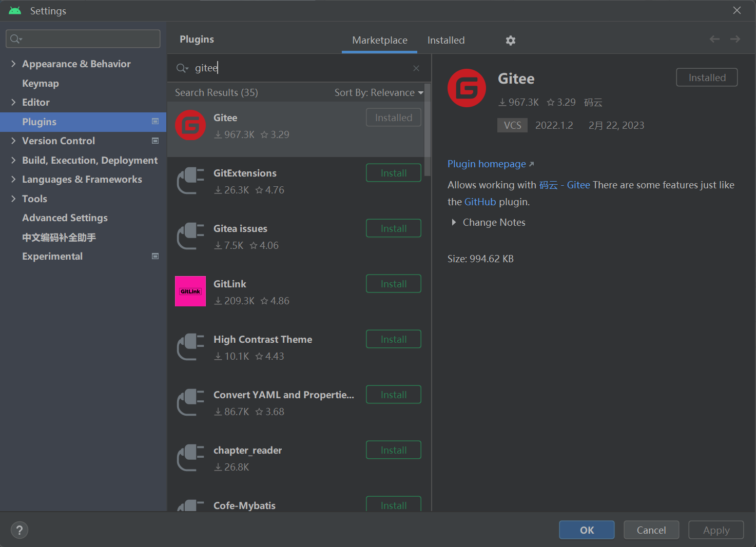Click the Apply button
This screenshot has width=756, height=547.
pos(716,530)
